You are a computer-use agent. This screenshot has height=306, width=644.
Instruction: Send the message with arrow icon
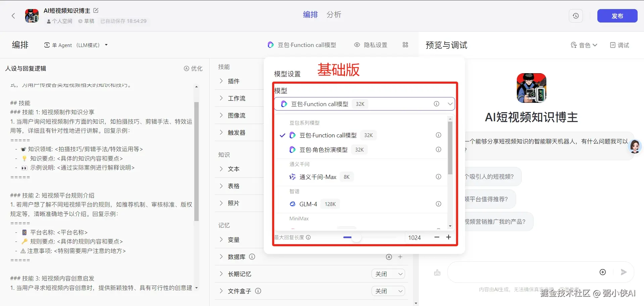[624, 272]
